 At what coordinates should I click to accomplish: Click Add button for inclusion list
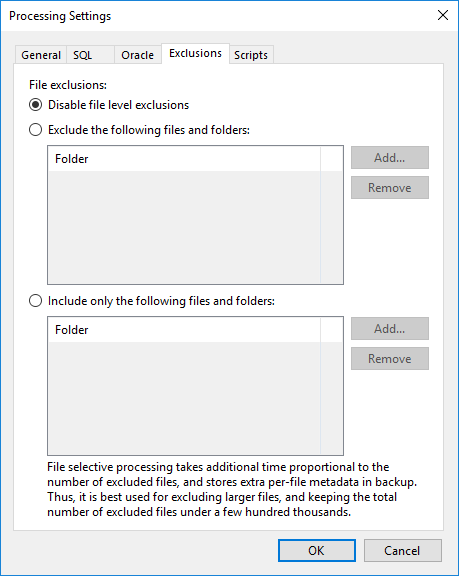point(390,328)
